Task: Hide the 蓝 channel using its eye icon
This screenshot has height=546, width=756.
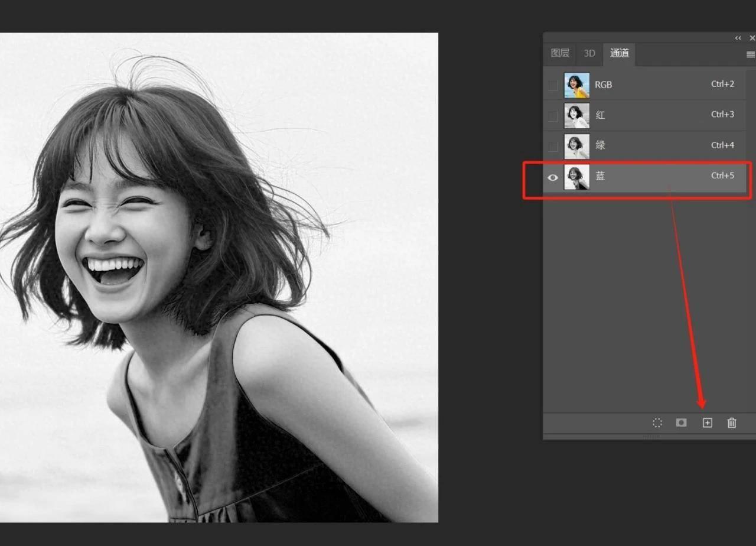Action: tap(553, 177)
